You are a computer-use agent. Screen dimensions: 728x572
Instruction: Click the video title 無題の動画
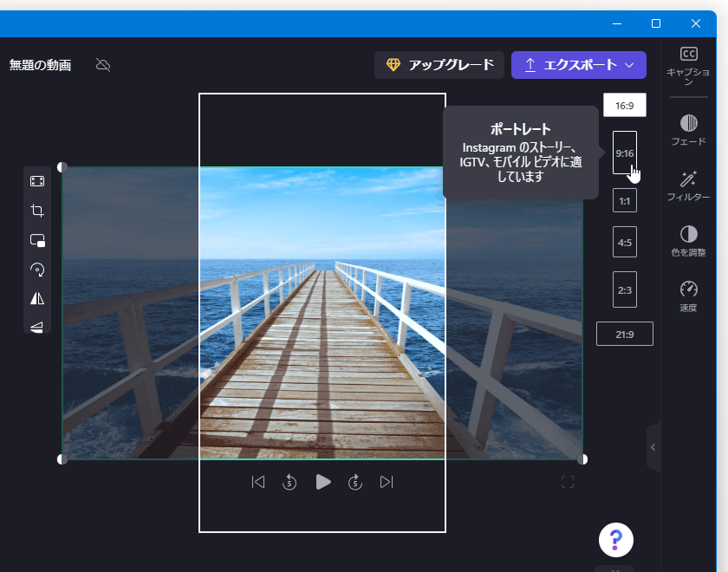tap(41, 65)
